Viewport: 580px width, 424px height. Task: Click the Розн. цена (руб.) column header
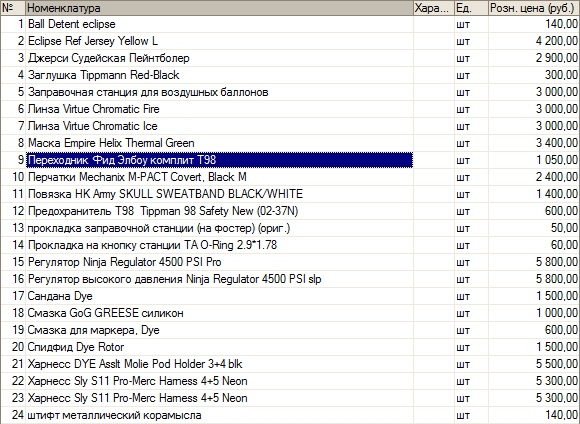534,8
